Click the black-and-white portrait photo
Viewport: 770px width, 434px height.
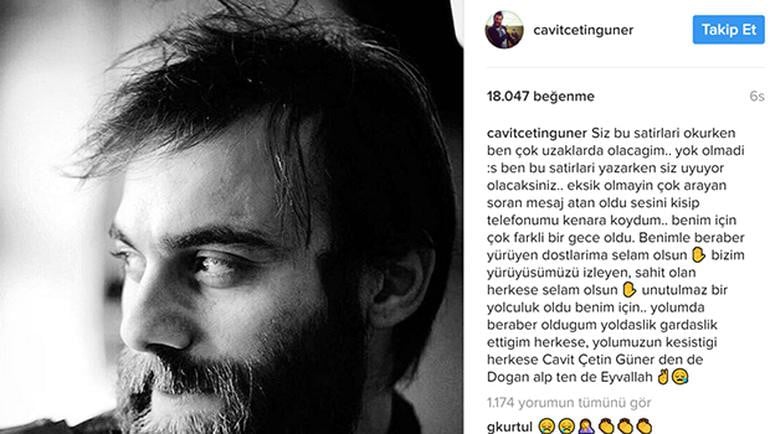231,217
